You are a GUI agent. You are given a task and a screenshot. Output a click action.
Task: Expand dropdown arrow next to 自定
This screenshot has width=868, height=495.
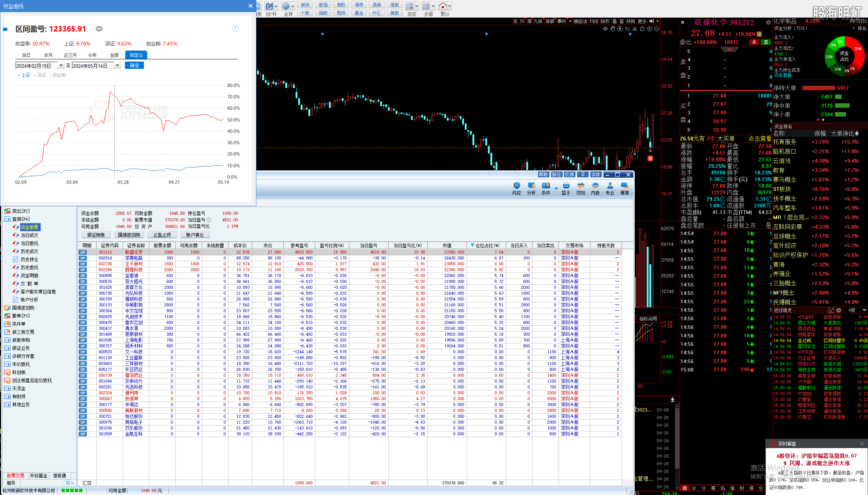(x=417, y=6)
